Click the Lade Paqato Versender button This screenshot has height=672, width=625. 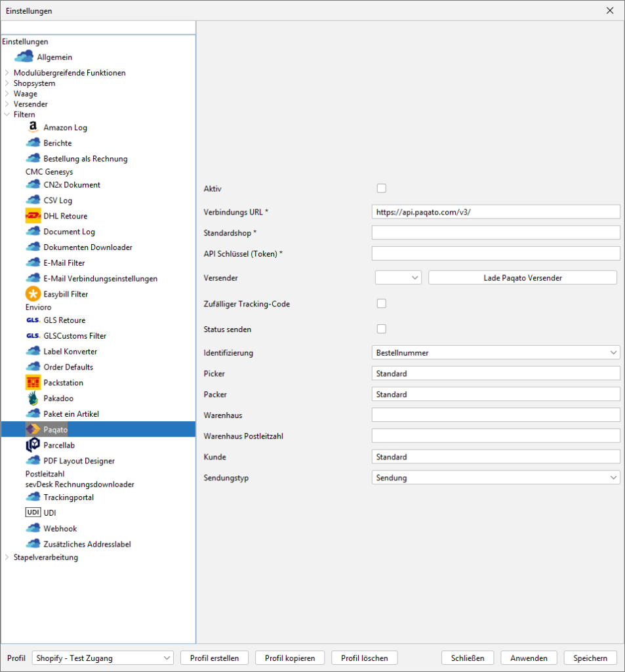pos(522,278)
